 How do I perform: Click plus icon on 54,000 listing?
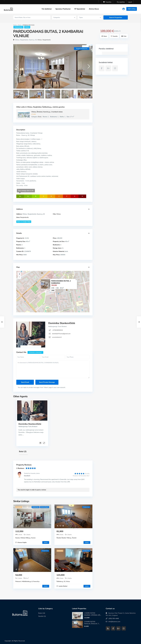tap(22, 570)
